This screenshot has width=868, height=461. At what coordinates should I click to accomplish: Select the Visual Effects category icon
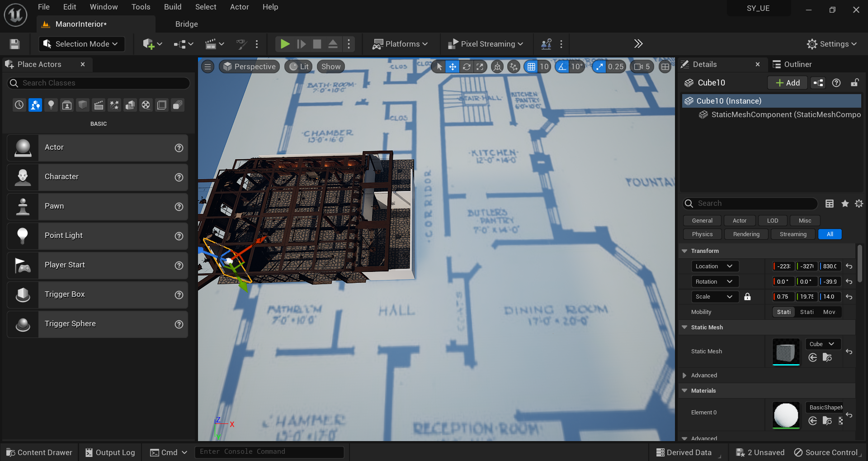(x=114, y=105)
